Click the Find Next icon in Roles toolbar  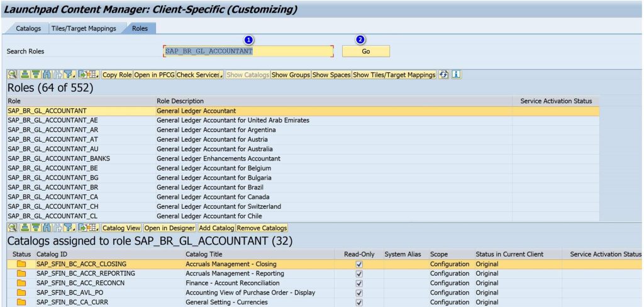pos(57,75)
